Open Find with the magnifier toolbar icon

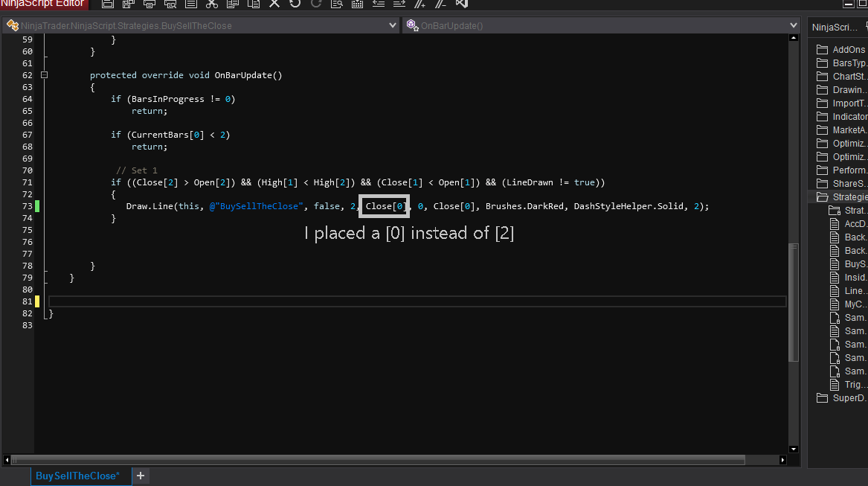coord(337,3)
